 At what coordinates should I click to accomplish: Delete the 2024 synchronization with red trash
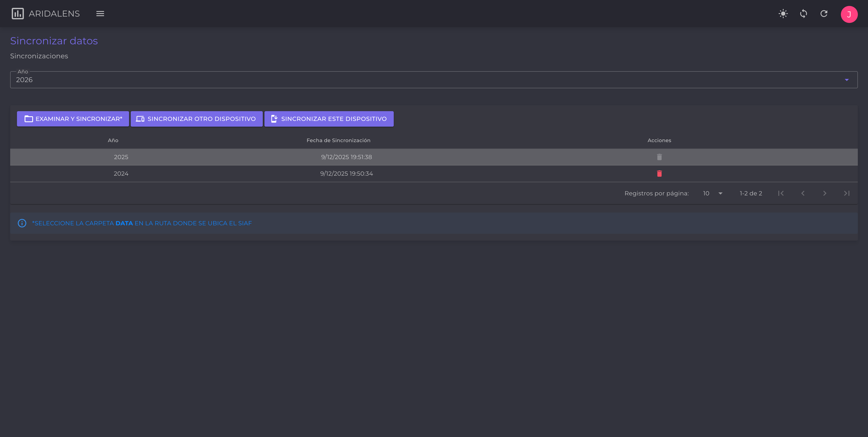tap(659, 174)
